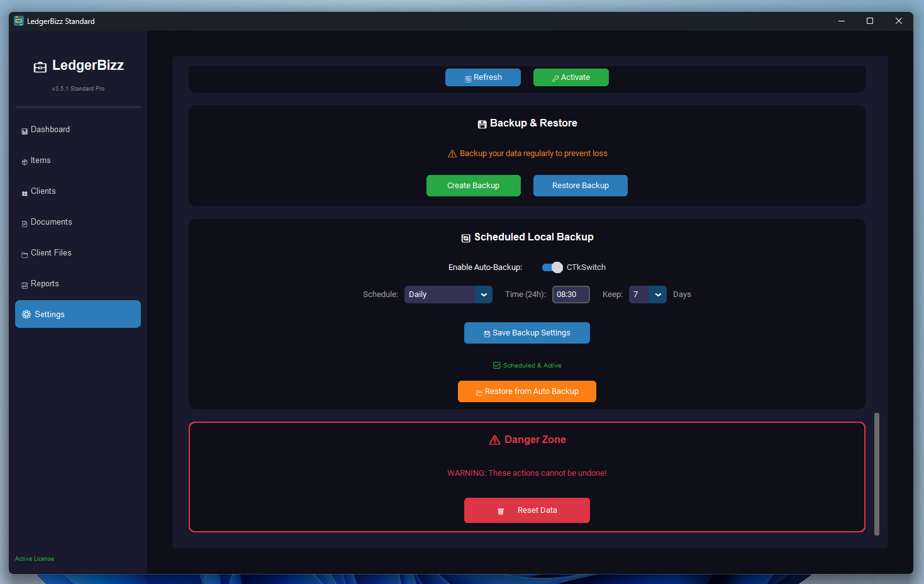The image size is (924, 584).
Task: Click the Documents page icon
Action: [25, 223]
